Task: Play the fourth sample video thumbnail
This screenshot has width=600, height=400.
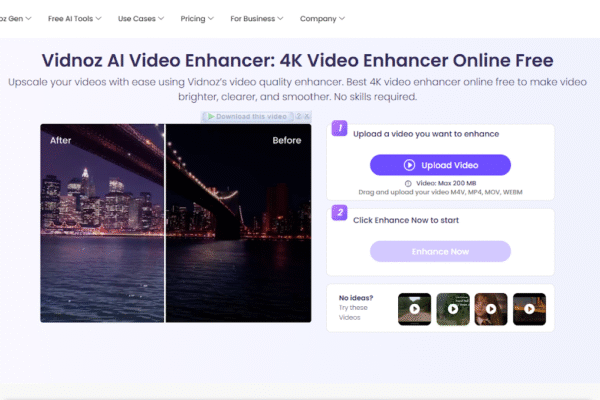Action: coord(529,309)
